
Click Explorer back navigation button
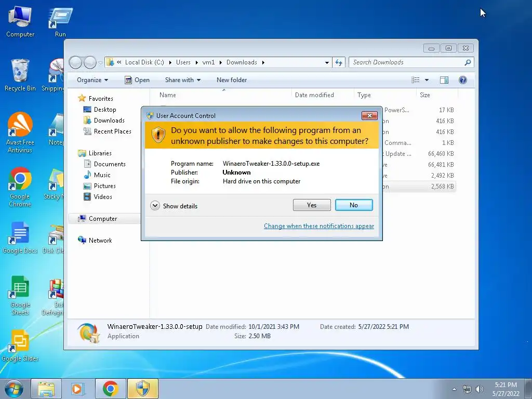click(x=75, y=62)
